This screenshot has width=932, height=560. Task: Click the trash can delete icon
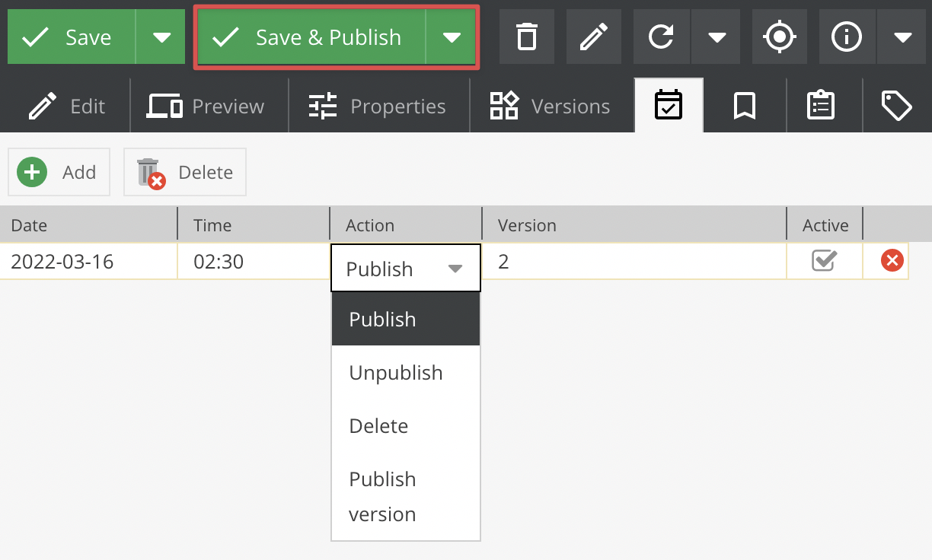tap(527, 36)
